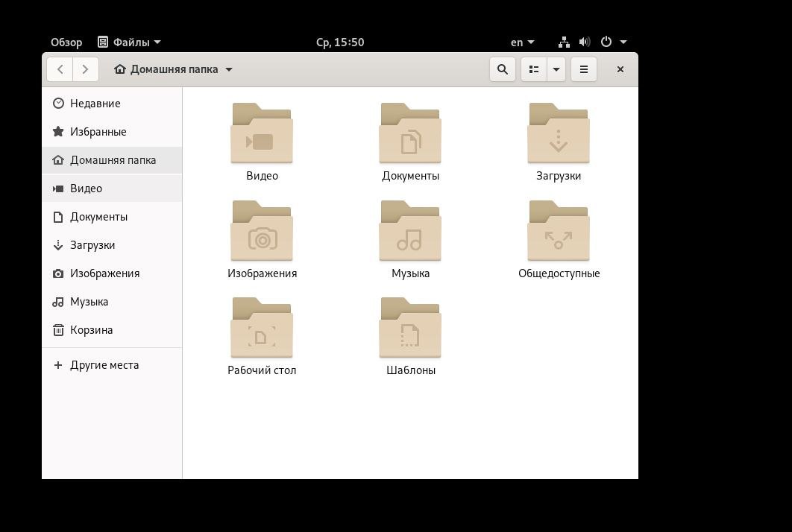Open Домашняя папка path dropdown
This screenshot has width=792, height=532.
173,69
